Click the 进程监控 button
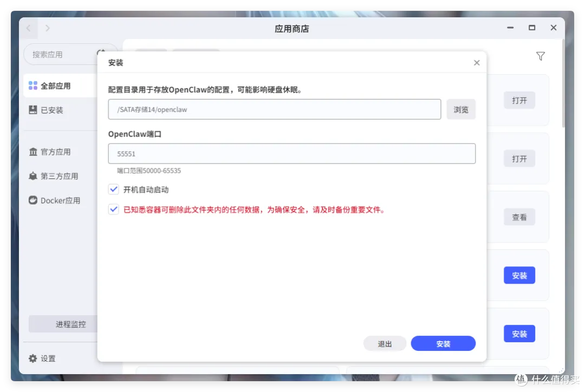 63,324
